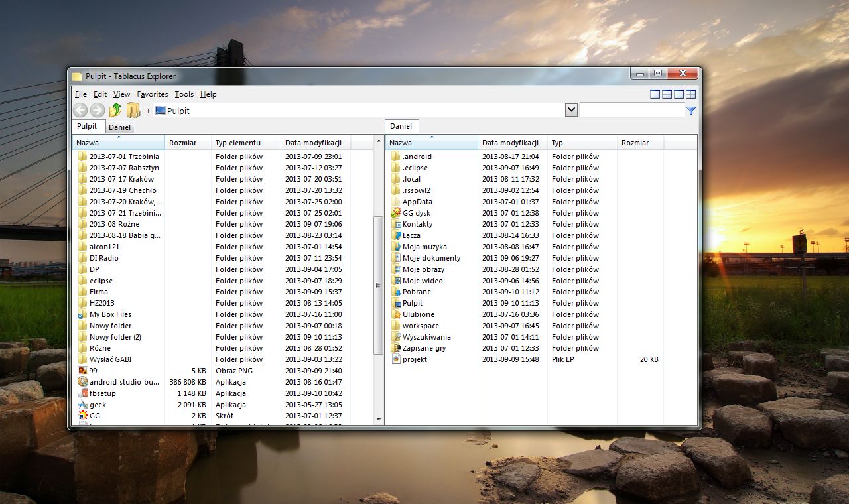The height and width of the screenshot is (504, 849).
Task: Click the Moje obrazy folder icon
Action: pos(396,269)
